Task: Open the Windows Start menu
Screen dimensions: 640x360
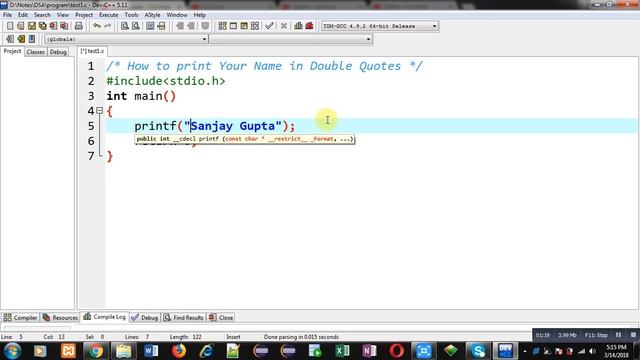Action: [x=13, y=351]
